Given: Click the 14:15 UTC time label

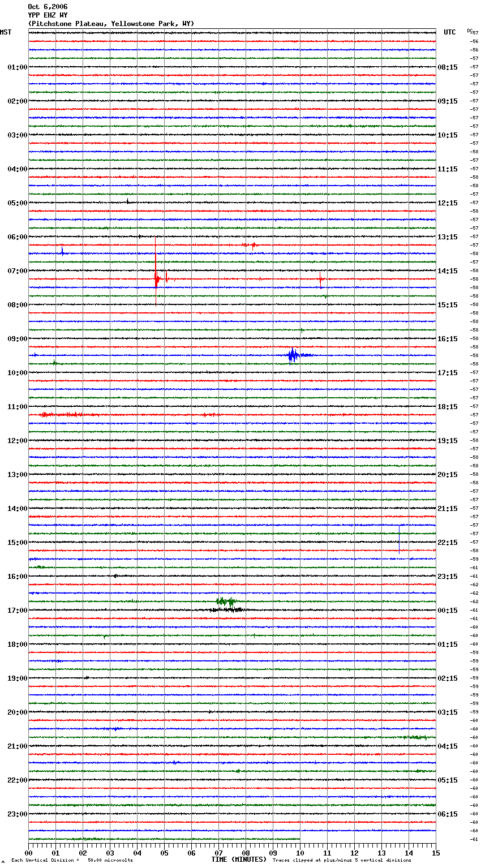Looking at the screenshot, I should [448, 271].
